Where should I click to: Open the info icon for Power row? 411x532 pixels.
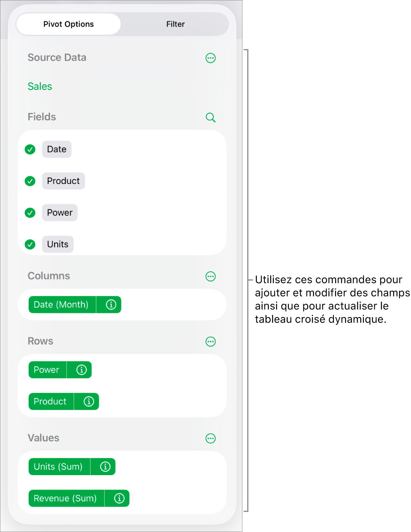[x=82, y=370]
